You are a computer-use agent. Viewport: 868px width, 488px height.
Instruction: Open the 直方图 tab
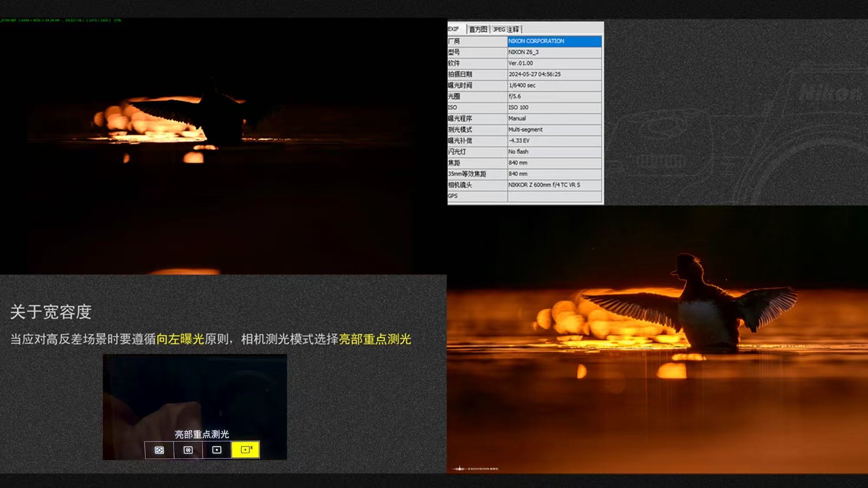(478, 29)
